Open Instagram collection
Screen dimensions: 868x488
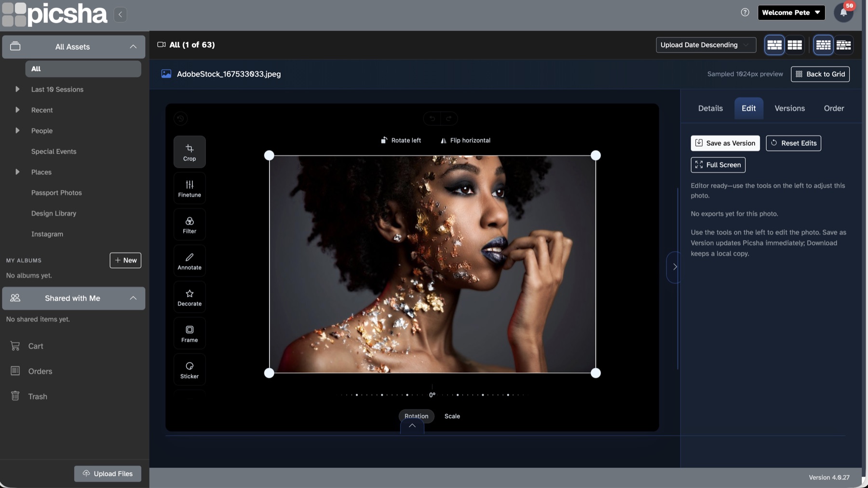(x=47, y=234)
